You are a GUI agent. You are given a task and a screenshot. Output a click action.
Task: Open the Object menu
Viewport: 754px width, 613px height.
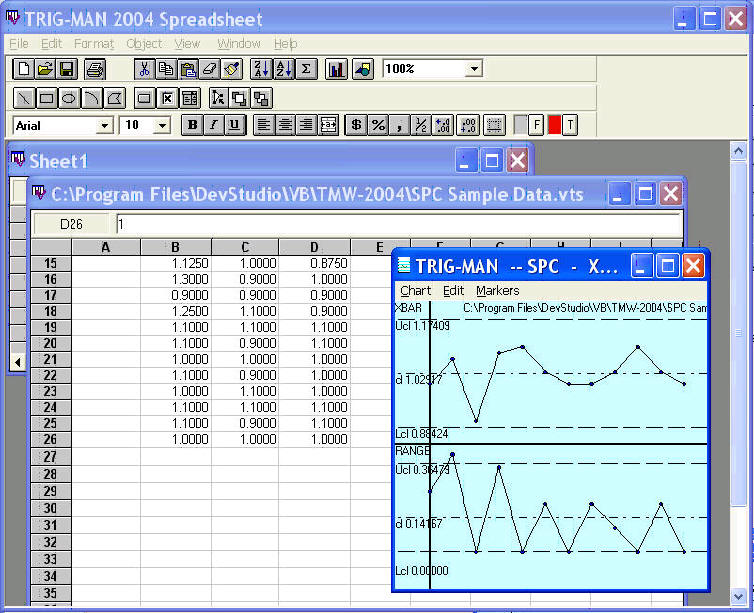[144, 44]
